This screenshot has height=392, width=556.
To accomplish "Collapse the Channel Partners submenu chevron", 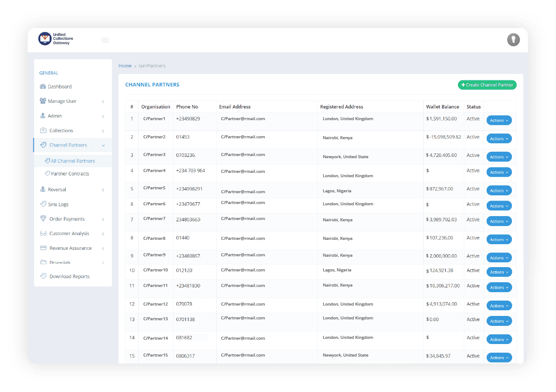I will pyautogui.click(x=103, y=146).
